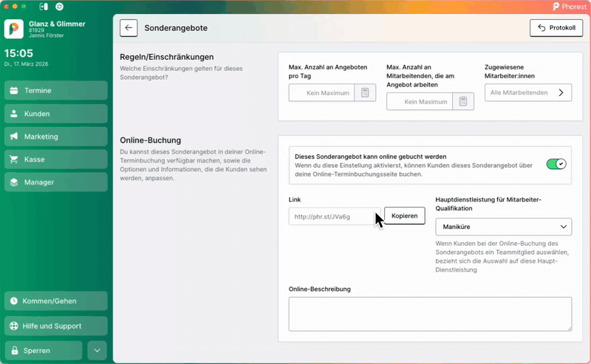Screen dimensions: 591x364
Task: Click the Hilfe lifebuoy icon
Action: point(14,326)
